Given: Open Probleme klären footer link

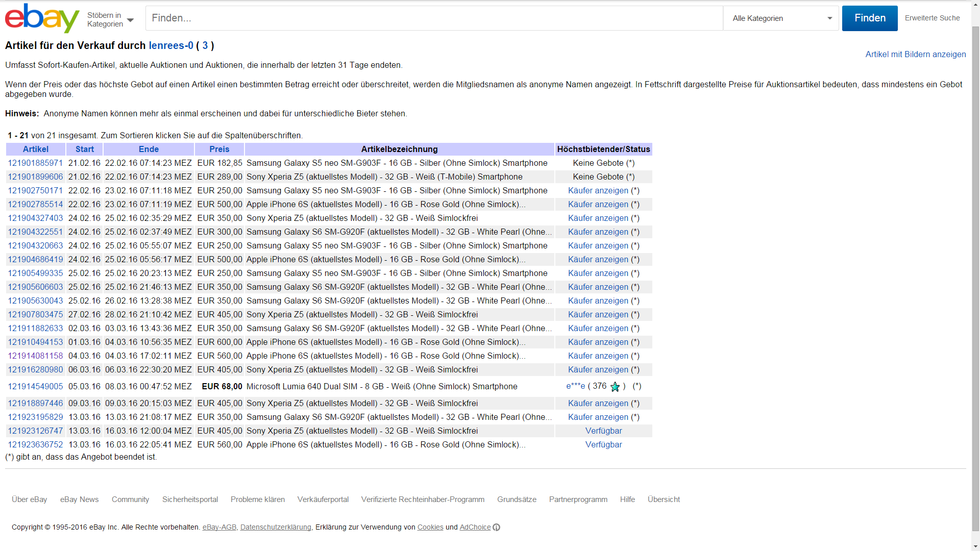Looking at the screenshot, I should point(258,499).
